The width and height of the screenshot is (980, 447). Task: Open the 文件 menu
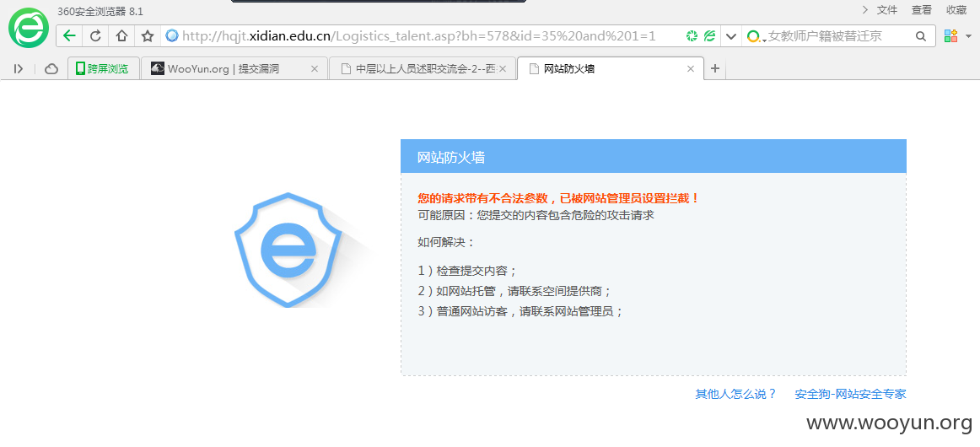pyautogui.click(x=887, y=9)
